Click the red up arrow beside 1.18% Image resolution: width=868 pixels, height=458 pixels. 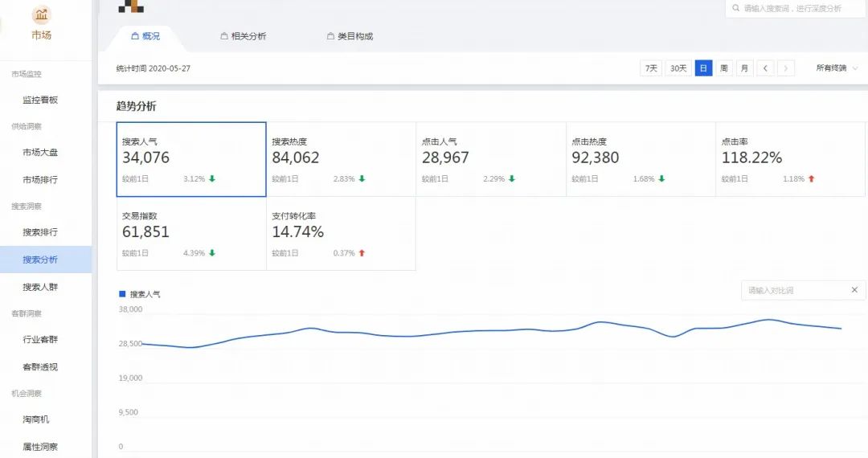812,178
